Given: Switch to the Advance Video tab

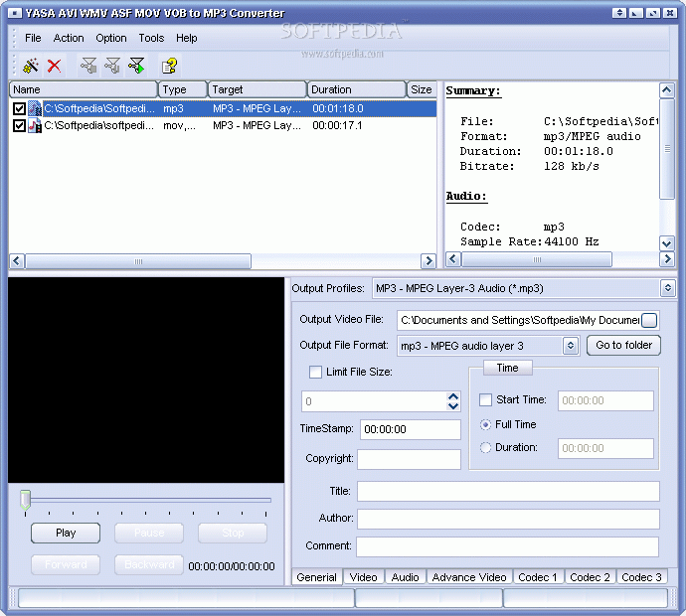Looking at the screenshot, I should pyautogui.click(x=469, y=577).
